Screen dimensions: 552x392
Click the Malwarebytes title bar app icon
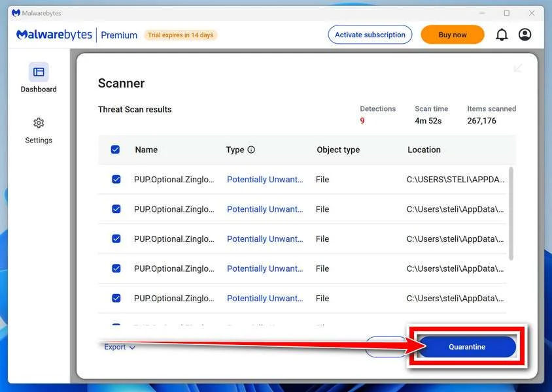16,13
